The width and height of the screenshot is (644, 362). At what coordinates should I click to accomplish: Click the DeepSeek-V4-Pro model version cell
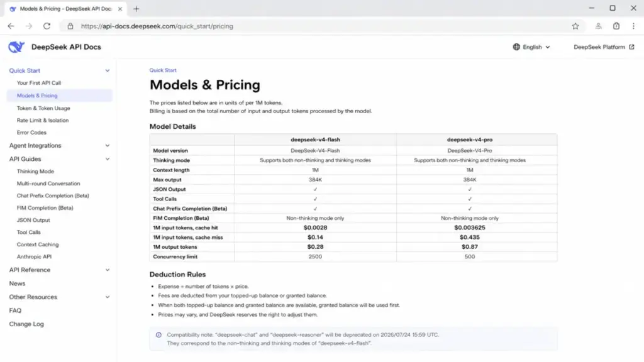pyautogui.click(x=469, y=151)
